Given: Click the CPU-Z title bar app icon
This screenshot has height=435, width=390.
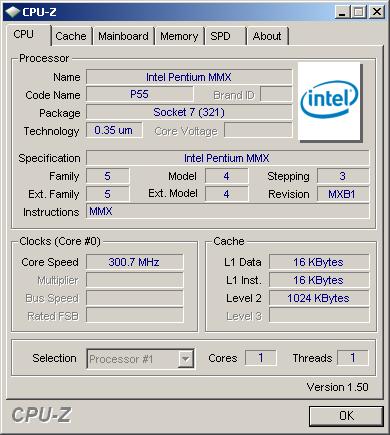Looking at the screenshot, I should coord(12,12).
